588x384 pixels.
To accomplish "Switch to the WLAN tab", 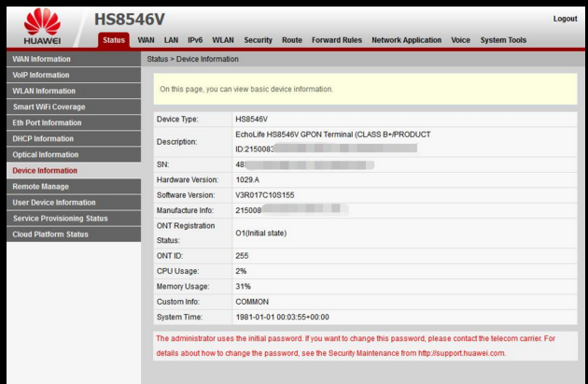I will click(223, 40).
